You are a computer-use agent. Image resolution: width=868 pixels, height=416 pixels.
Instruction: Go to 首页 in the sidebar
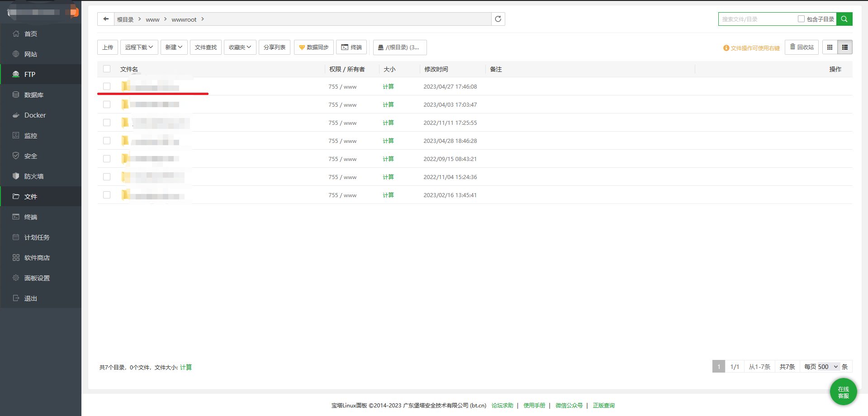(41, 34)
